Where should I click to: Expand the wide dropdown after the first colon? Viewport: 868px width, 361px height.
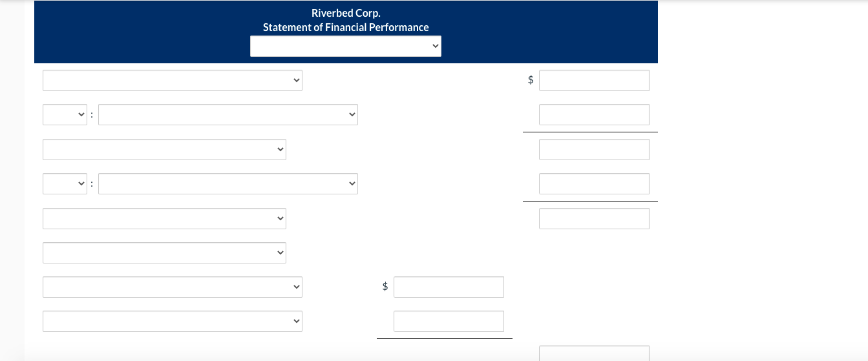(228, 115)
